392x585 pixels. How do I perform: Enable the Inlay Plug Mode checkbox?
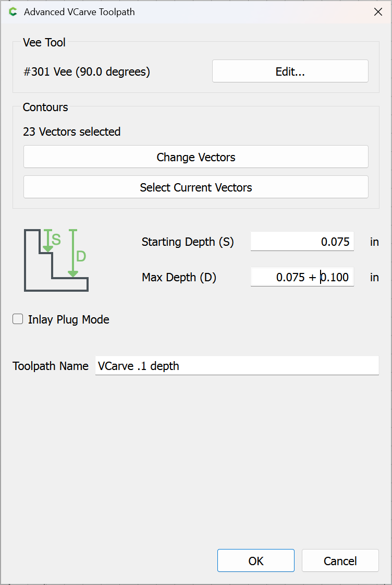pyautogui.click(x=18, y=319)
